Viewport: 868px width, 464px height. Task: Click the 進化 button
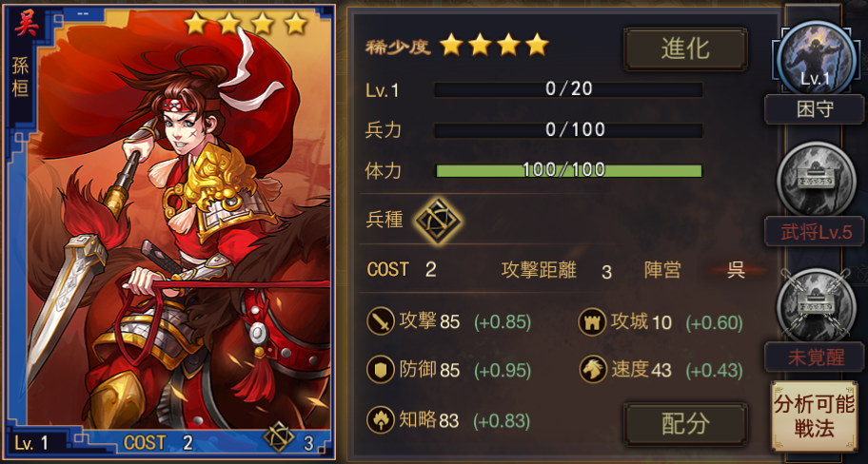[x=685, y=49]
